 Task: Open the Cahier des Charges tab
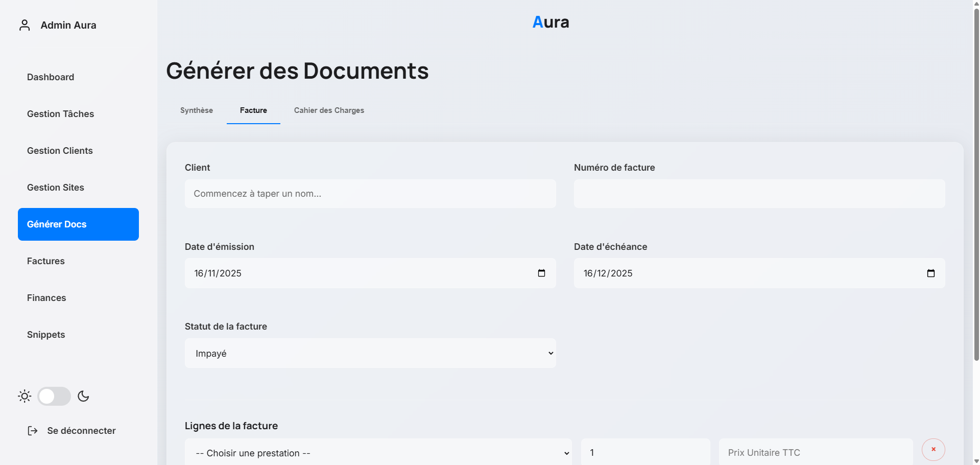328,110
